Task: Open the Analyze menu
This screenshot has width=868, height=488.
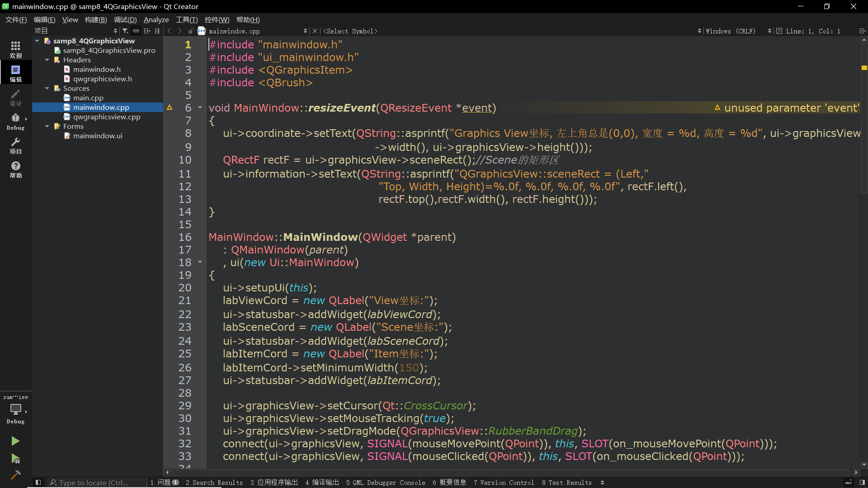Action: click(156, 19)
